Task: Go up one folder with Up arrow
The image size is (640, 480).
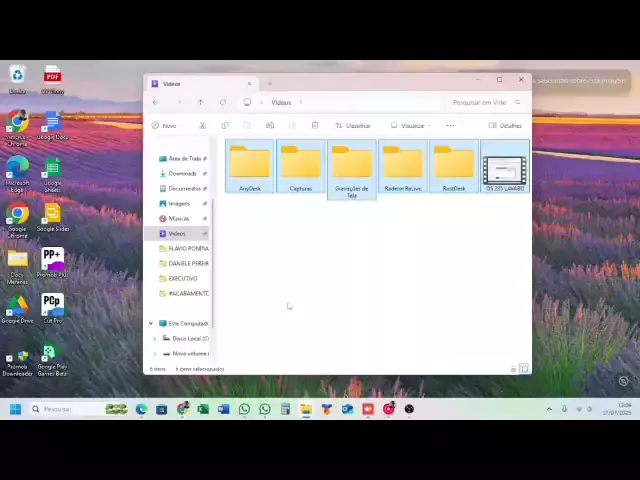Action: [x=200, y=102]
